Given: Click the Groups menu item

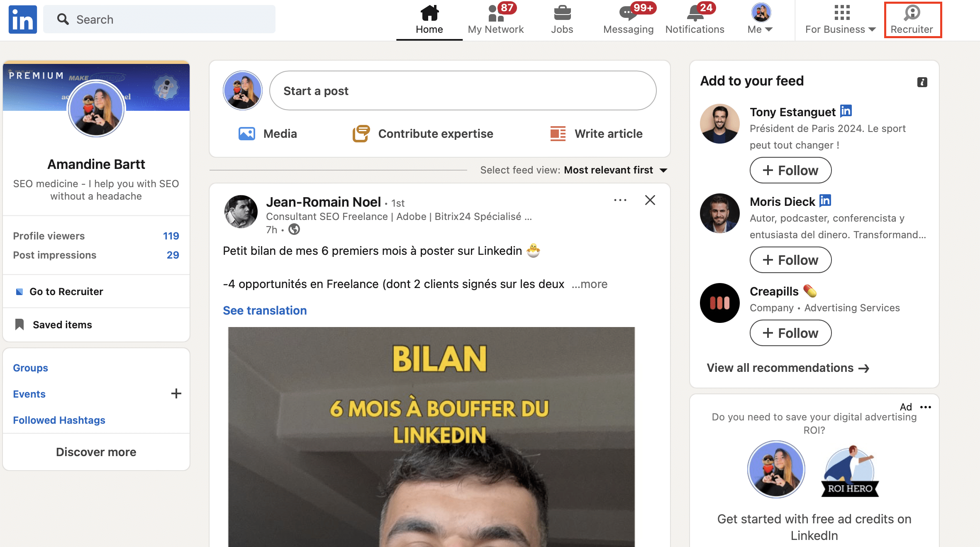Looking at the screenshot, I should coord(29,368).
